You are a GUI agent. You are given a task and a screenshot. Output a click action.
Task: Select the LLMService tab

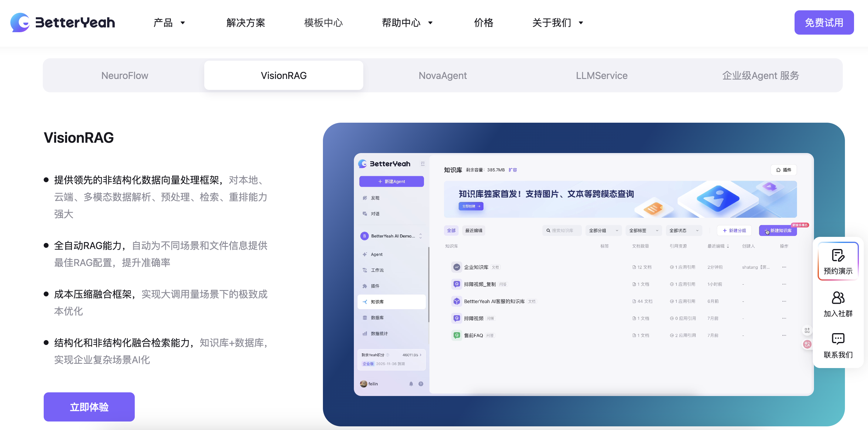point(602,76)
